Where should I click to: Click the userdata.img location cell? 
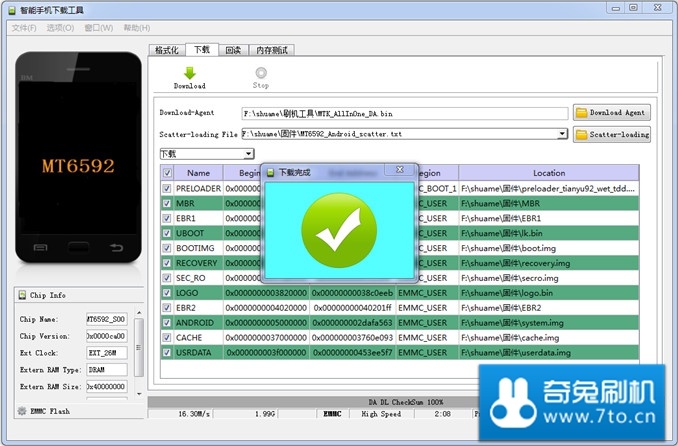(549, 353)
